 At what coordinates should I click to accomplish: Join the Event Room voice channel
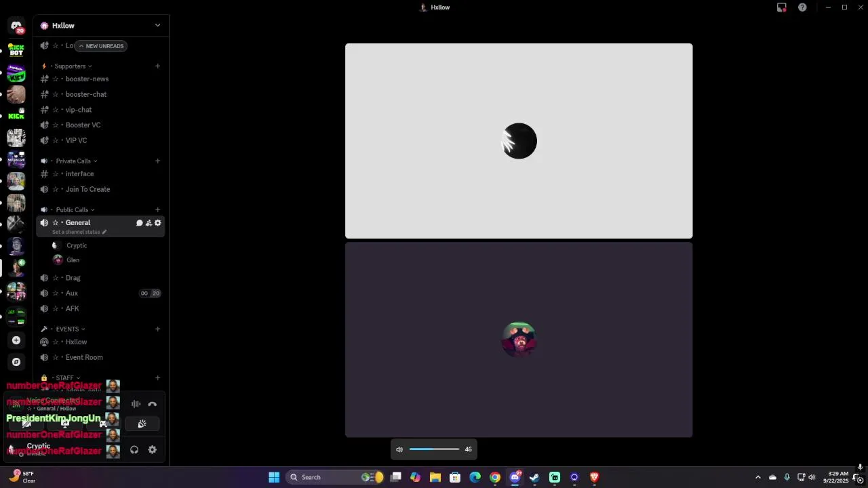coord(100,358)
